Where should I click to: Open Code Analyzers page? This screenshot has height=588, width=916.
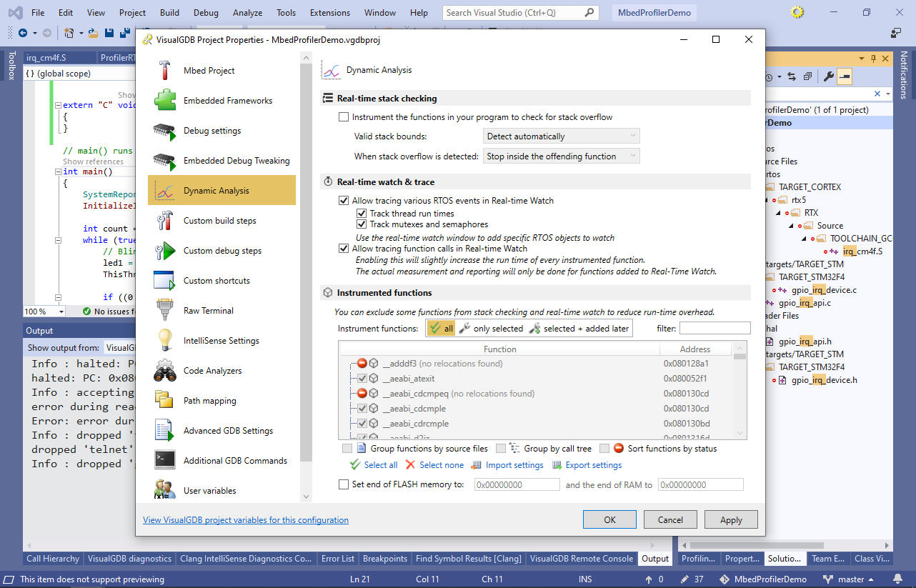[x=221, y=371]
